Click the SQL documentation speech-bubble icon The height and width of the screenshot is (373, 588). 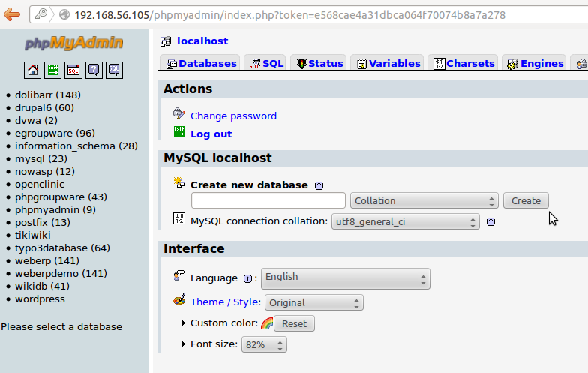tap(114, 70)
